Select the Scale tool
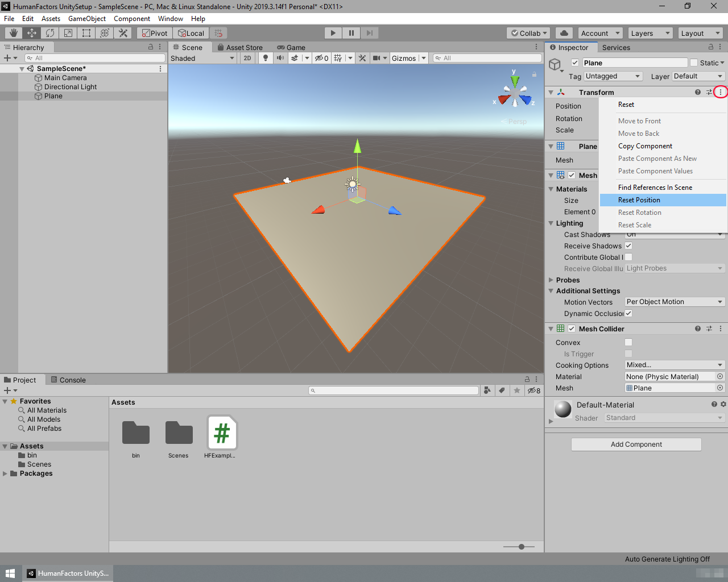This screenshot has width=728, height=582. (68, 33)
